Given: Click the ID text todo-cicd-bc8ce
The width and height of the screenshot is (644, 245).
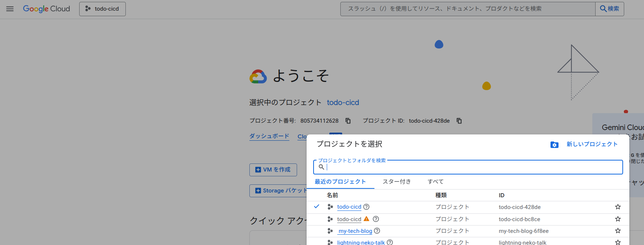Looking at the screenshot, I should tap(519, 219).
